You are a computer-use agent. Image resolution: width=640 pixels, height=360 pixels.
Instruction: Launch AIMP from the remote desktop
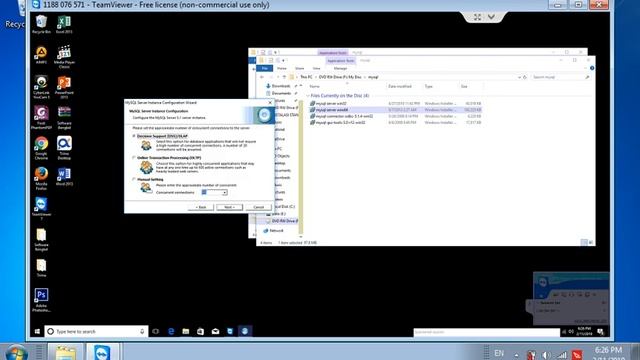tap(41, 55)
